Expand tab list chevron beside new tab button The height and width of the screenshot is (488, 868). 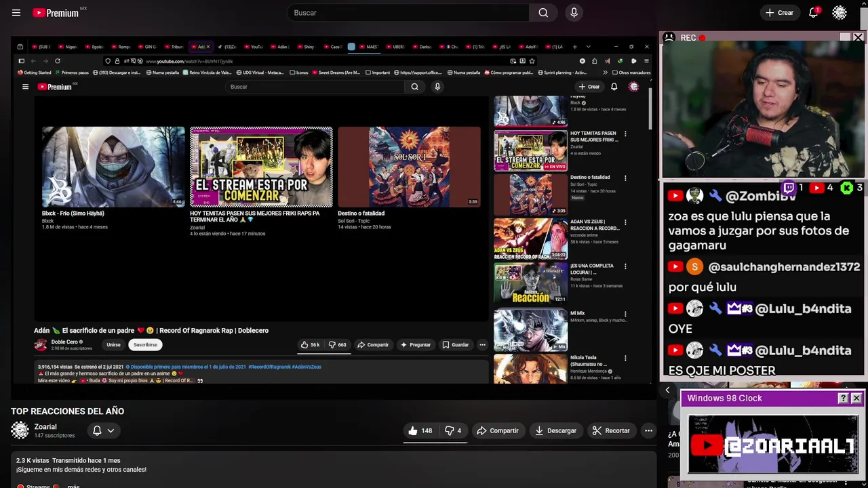point(588,47)
